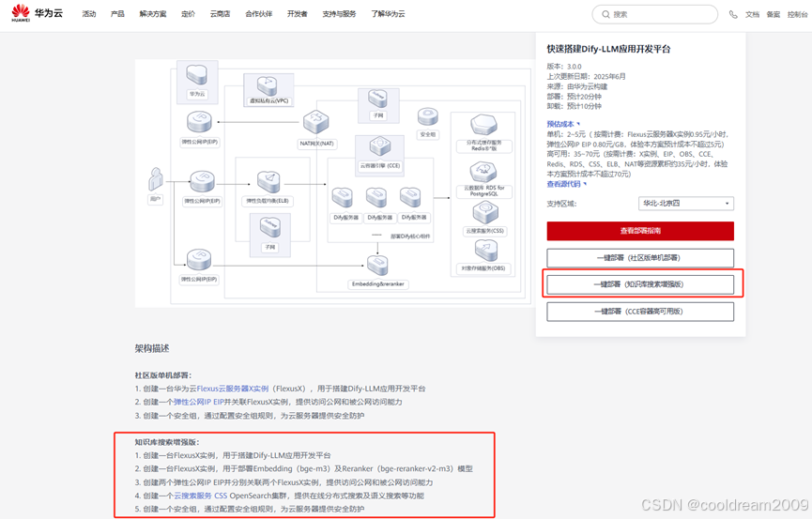Click the 弹性负载均衡(ELB) icon

pyautogui.click(x=268, y=182)
